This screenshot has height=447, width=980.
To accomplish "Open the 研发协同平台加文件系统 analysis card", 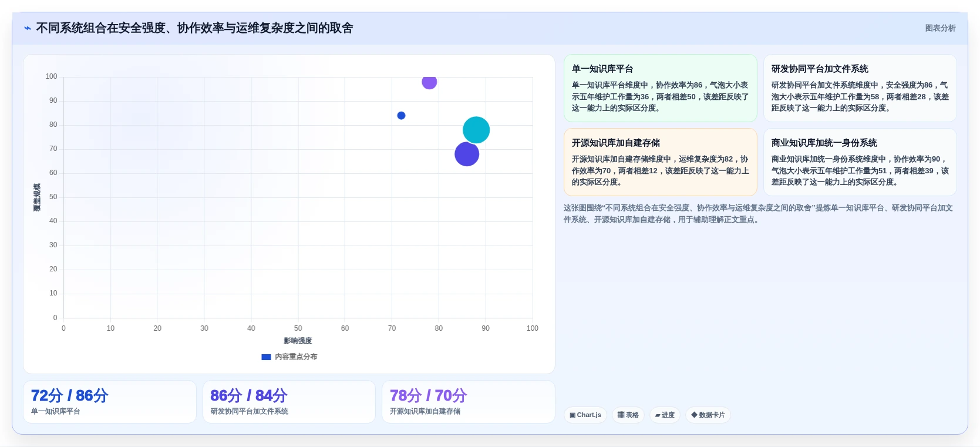I will [x=860, y=88].
